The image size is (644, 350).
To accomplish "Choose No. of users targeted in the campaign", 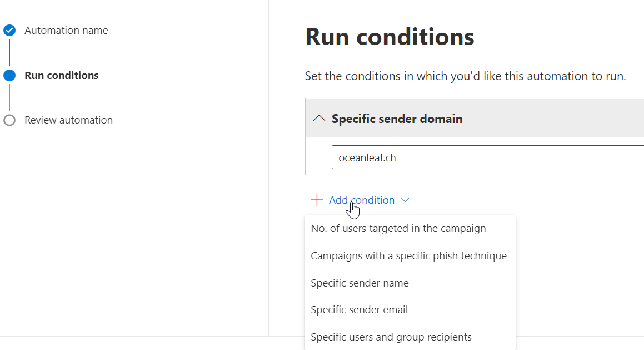I will (398, 229).
